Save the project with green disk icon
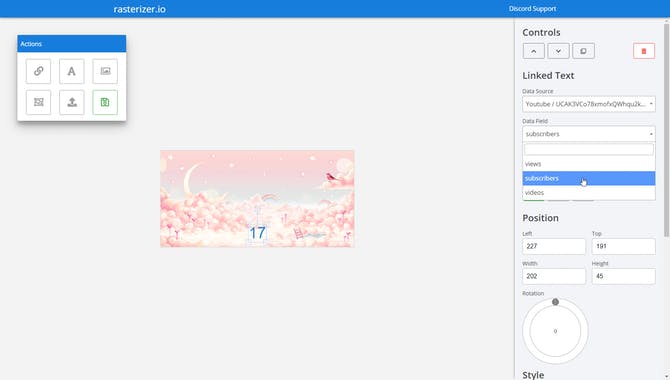The width and height of the screenshot is (670, 380). [x=105, y=102]
